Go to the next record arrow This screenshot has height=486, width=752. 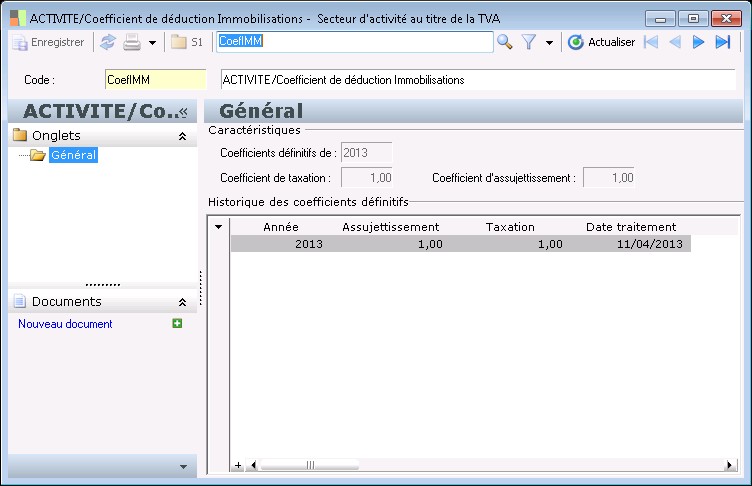(698, 42)
